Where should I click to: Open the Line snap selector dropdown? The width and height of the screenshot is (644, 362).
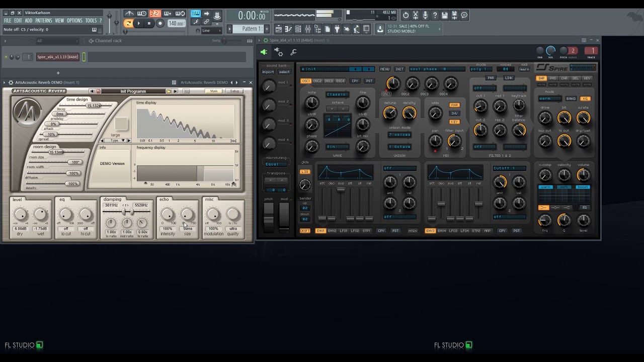[x=212, y=31]
